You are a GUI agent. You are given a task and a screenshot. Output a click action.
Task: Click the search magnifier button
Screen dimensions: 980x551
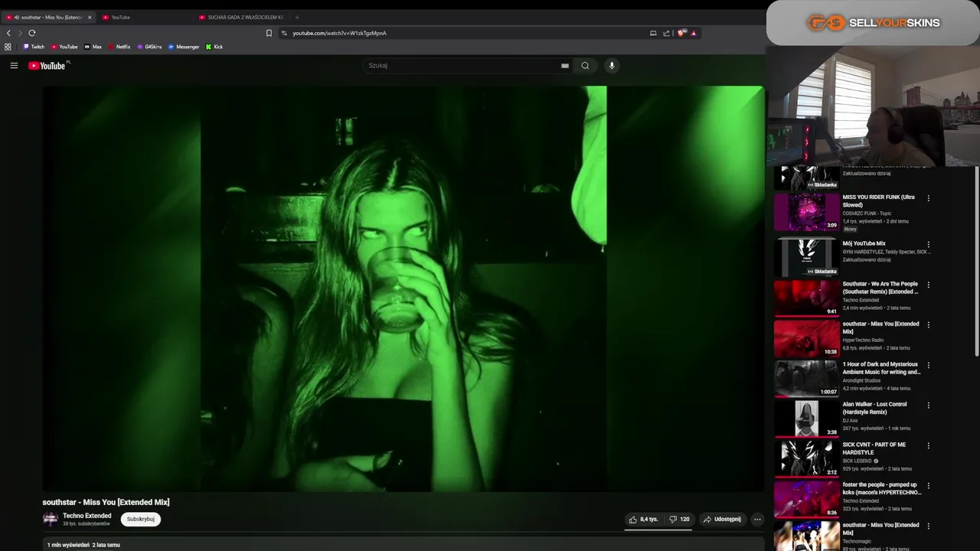point(585,66)
